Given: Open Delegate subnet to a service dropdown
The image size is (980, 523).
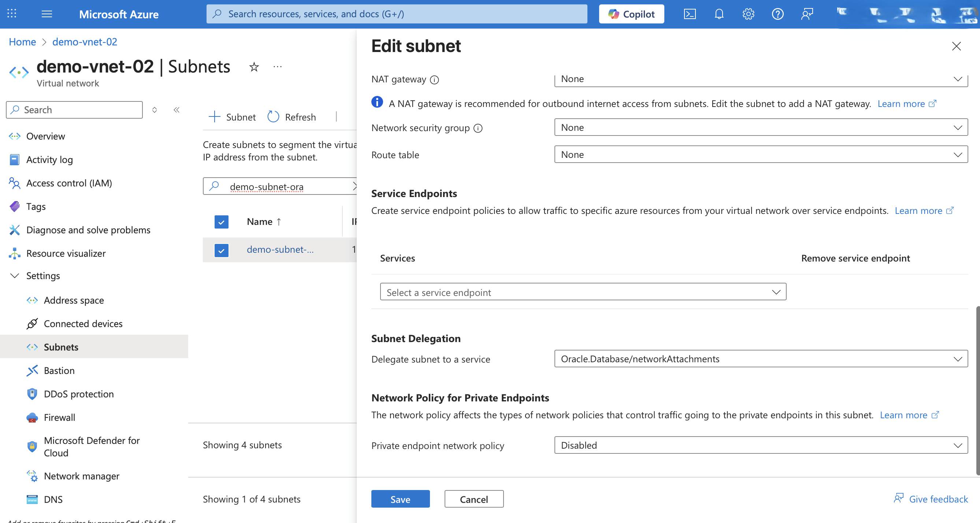Looking at the screenshot, I should [x=761, y=359].
